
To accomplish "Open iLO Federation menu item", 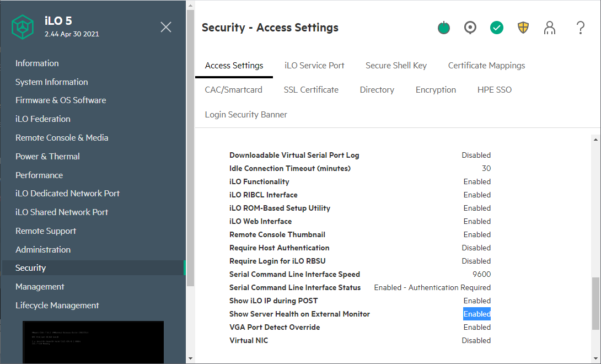I will (42, 119).
